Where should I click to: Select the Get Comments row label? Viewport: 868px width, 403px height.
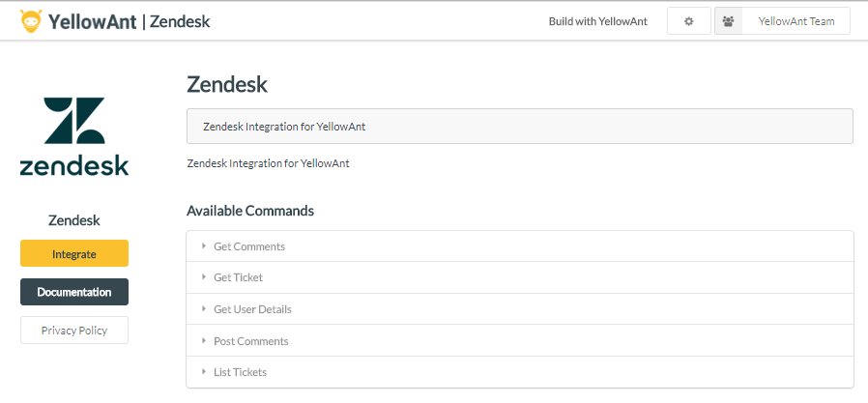coord(249,246)
